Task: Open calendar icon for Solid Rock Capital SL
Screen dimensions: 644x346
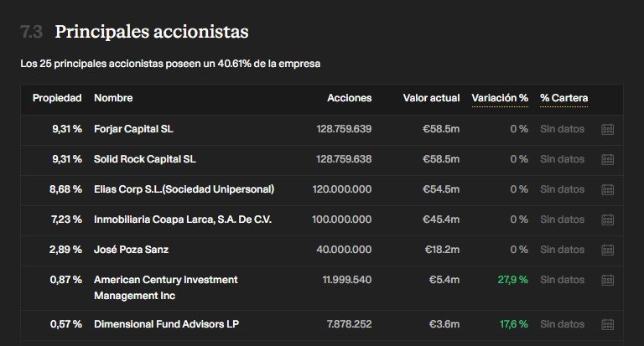Action: pyautogui.click(x=607, y=159)
